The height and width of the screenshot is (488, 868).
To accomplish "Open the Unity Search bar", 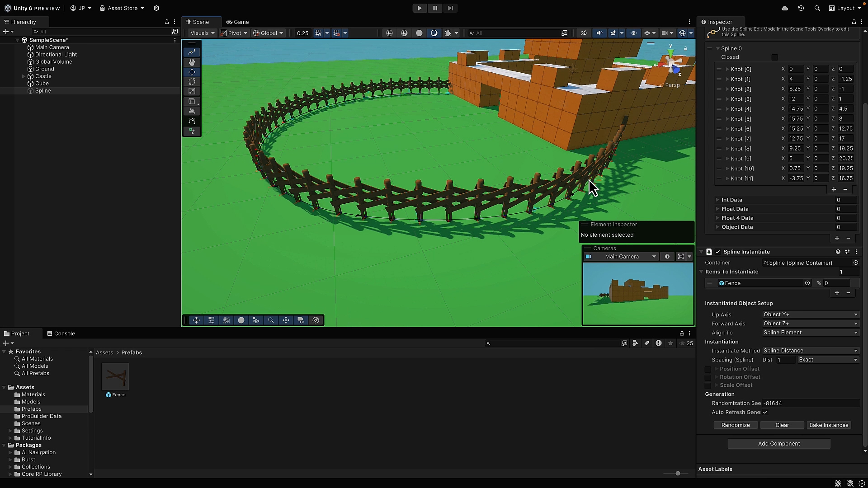I will [x=817, y=8].
